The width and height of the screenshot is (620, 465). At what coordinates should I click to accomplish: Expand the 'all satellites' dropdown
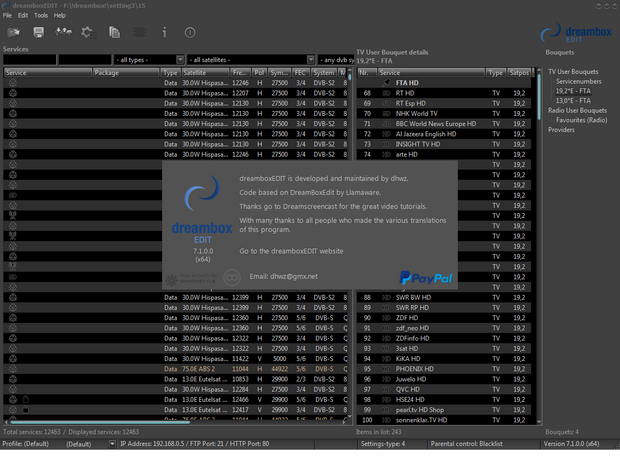pos(311,60)
